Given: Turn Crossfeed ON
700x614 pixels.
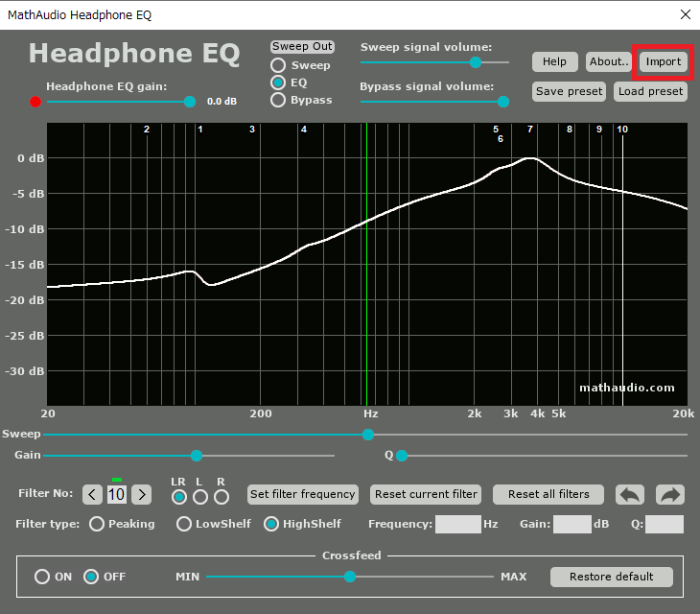Looking at the screenshot, I should (x=42, y=577).
